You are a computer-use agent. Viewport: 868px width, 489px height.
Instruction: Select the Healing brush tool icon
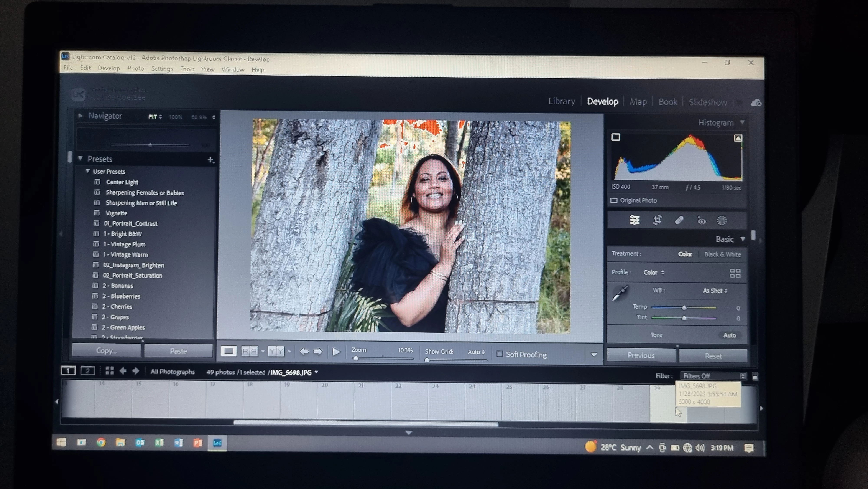(679, 220)
